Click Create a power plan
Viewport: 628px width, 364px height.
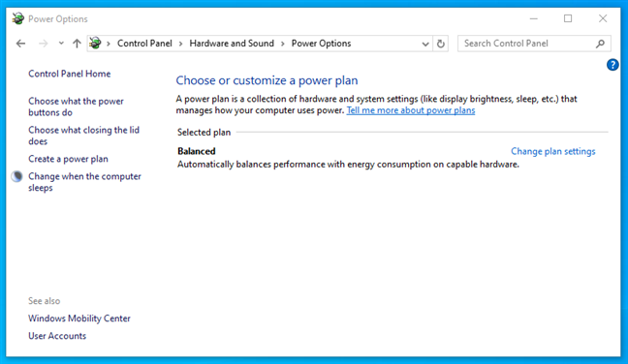tap(68, 159)
